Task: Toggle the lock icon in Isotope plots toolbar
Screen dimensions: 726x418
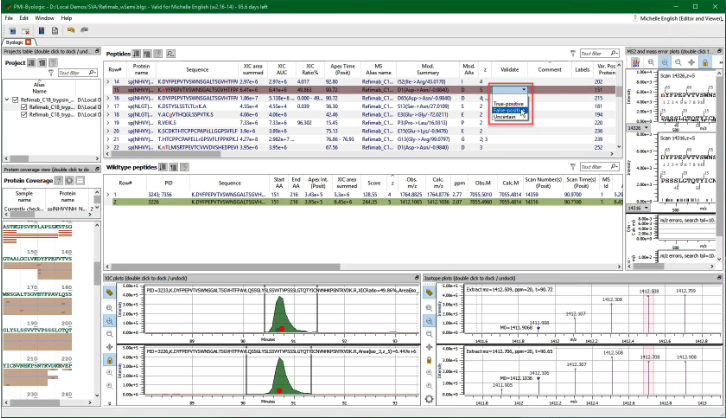Action: point(429,360)
